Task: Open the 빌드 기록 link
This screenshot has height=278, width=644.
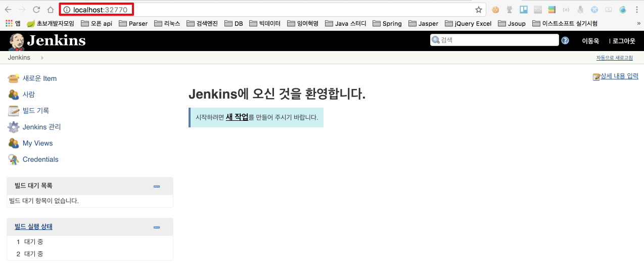Action: (x=36, y=111)
